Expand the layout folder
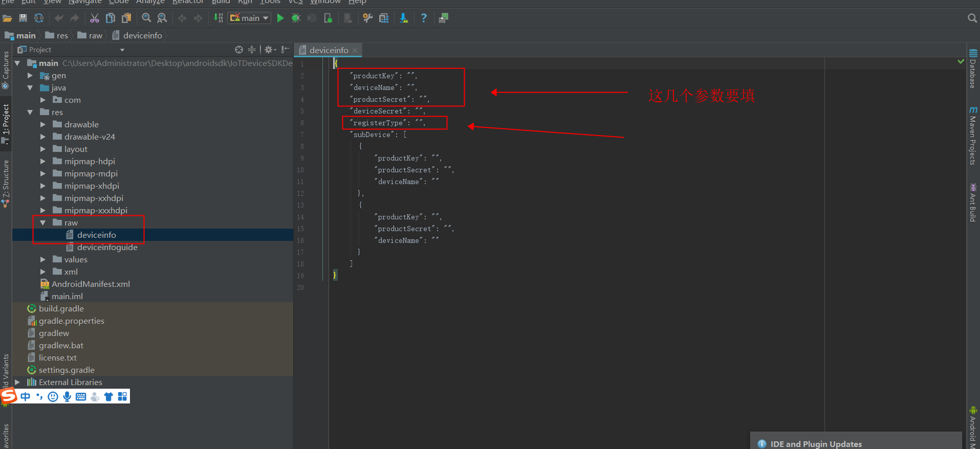The height and width of the screenshot is (449, 980). [43, 149]
